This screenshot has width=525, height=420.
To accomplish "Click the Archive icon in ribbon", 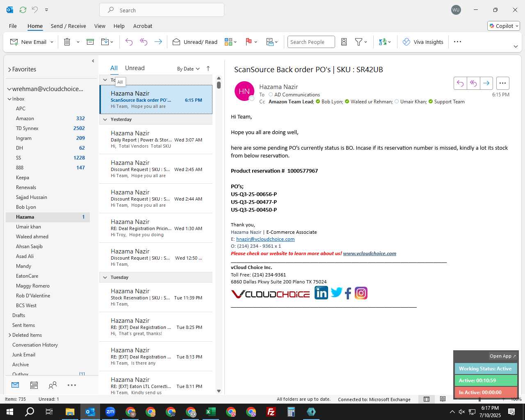I will [90, 42].
